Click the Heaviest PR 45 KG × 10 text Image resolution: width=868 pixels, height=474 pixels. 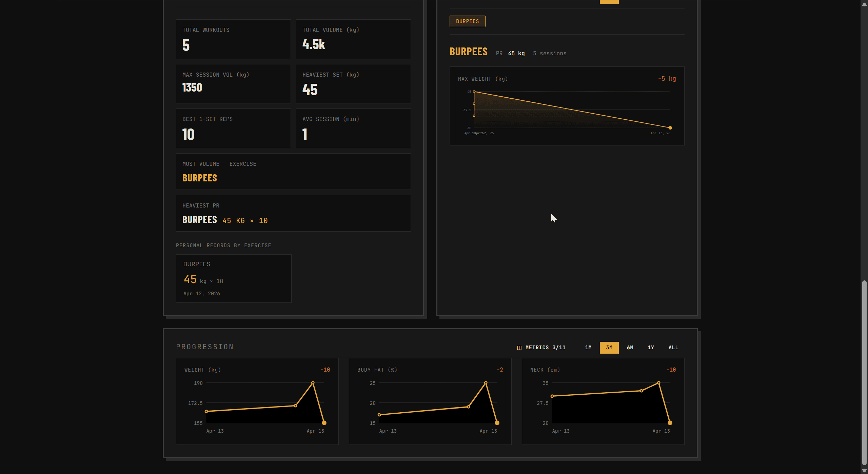(x=245, y=221)
